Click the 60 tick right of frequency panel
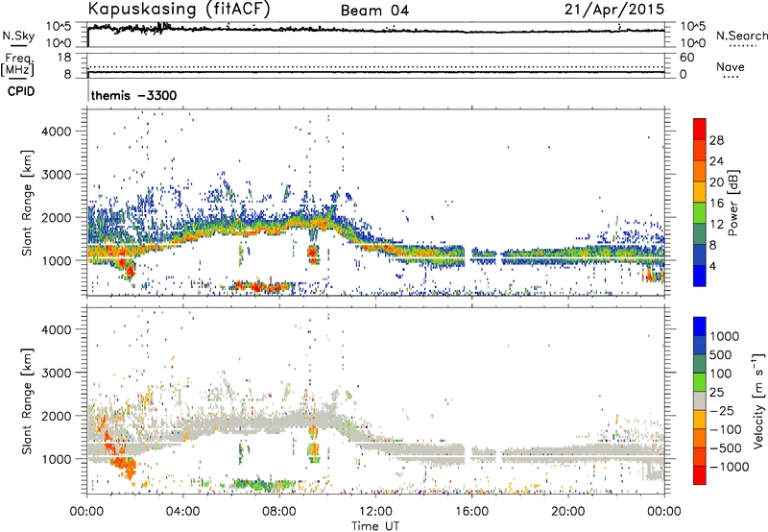The width and height of the screenshot is (768, 532). tap(686, 58)
